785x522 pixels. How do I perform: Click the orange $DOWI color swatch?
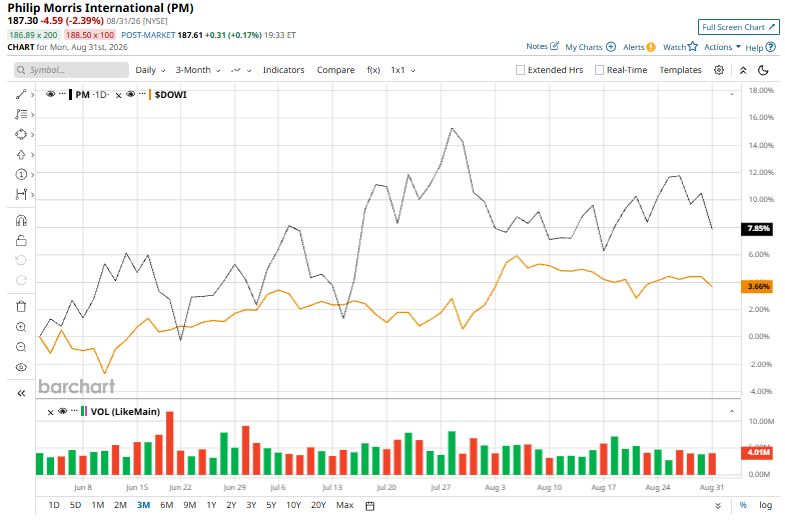click(x=150, y=94)
